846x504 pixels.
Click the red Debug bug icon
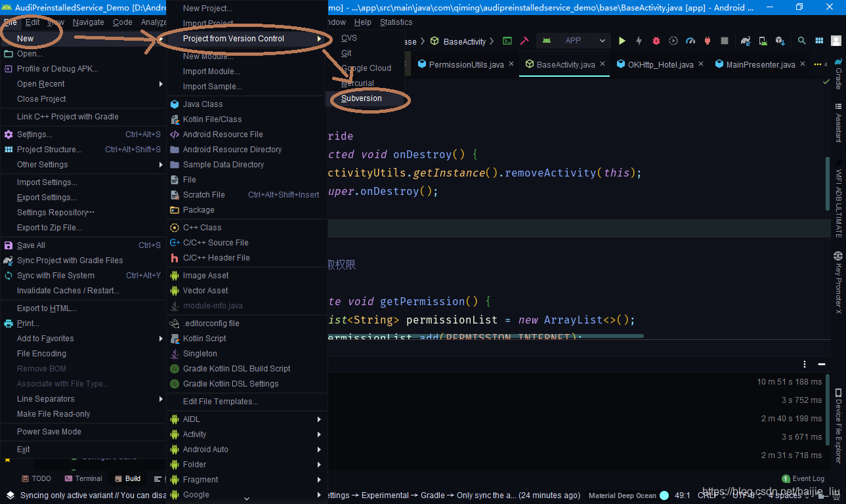[656, 41]
